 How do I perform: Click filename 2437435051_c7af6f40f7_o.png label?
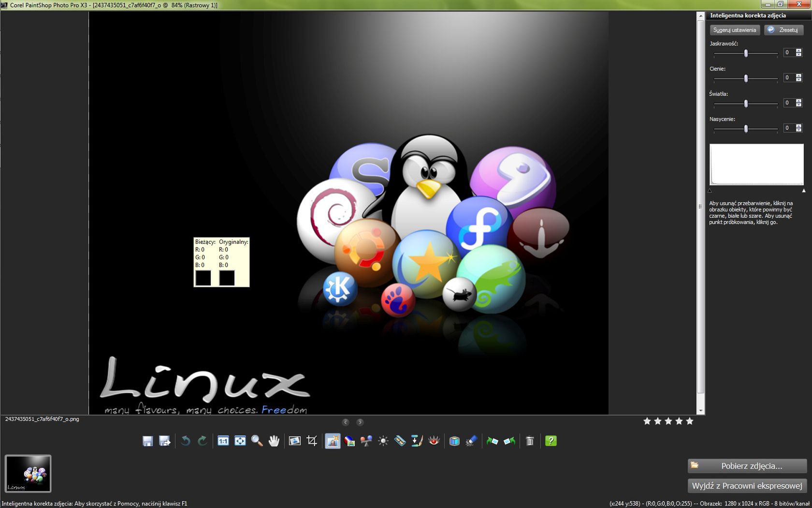[42, 419]
